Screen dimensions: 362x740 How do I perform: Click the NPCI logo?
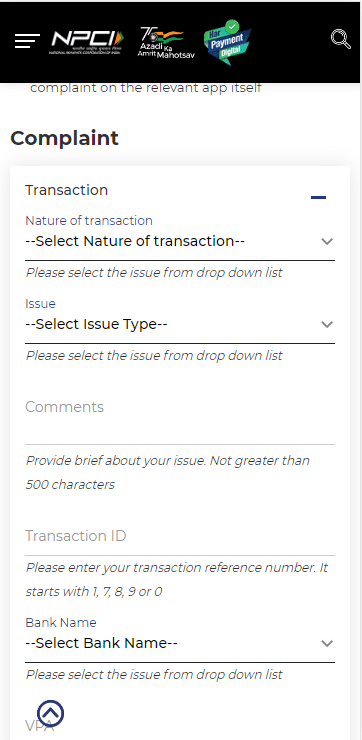click(x=87, y=42)
